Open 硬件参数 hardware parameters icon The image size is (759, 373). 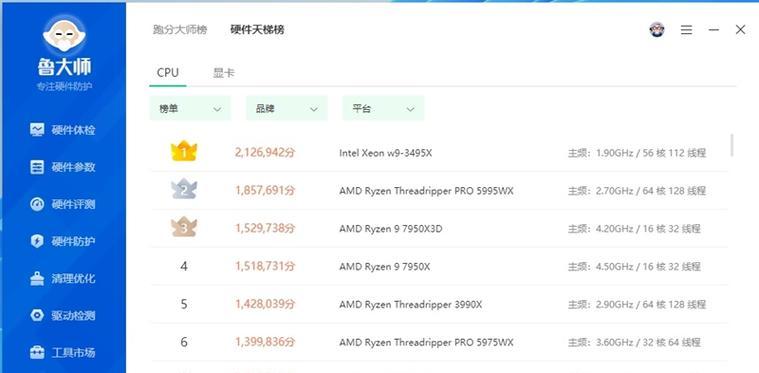(37, 167)
